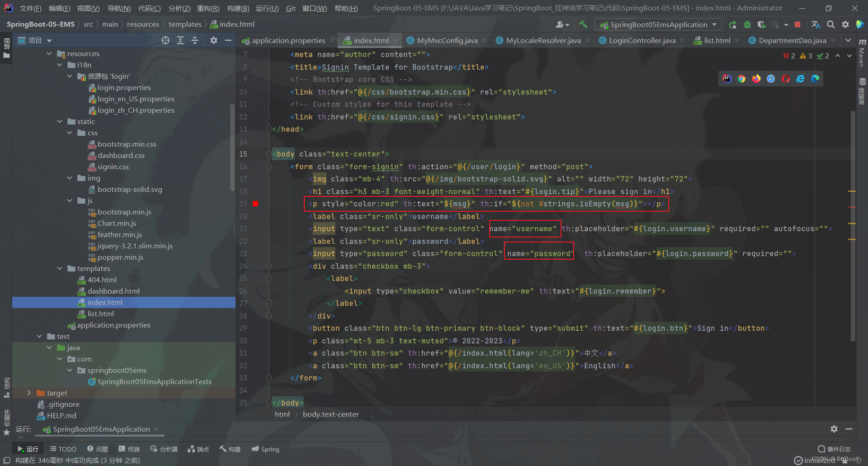This screenshot has width=868, height=466.
Task: Open the TODO tool window
Action: tap(63, 449)
